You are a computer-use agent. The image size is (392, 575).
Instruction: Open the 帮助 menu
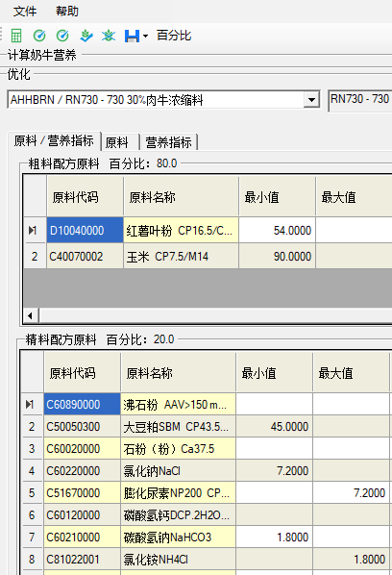pyautogui.click(x=67, y=12)
